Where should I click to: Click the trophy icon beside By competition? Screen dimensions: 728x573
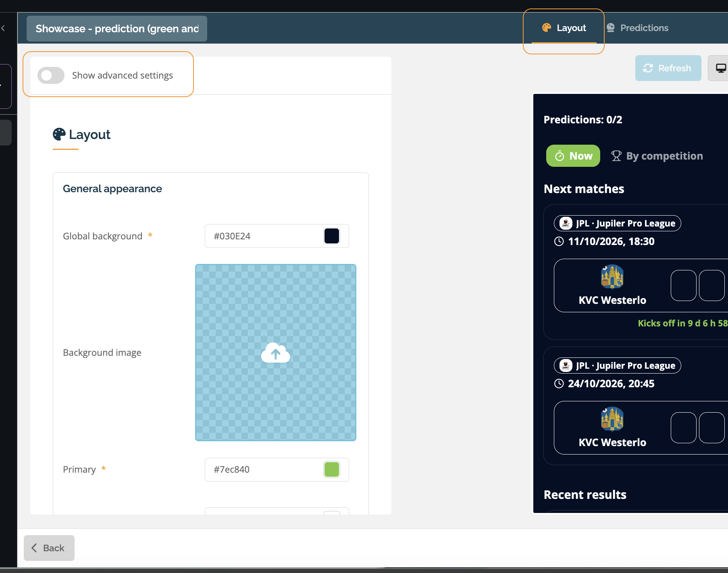click(x=616, y=156)
